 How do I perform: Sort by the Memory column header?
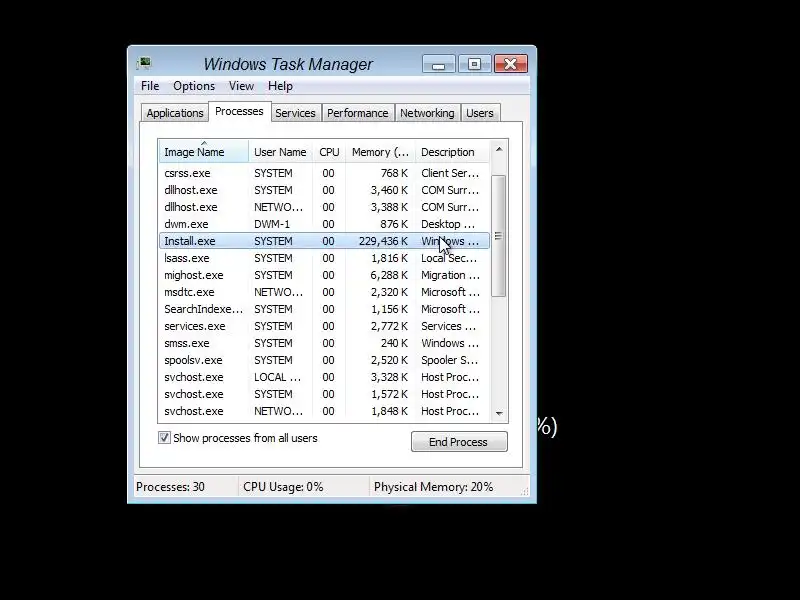point(380,152)
